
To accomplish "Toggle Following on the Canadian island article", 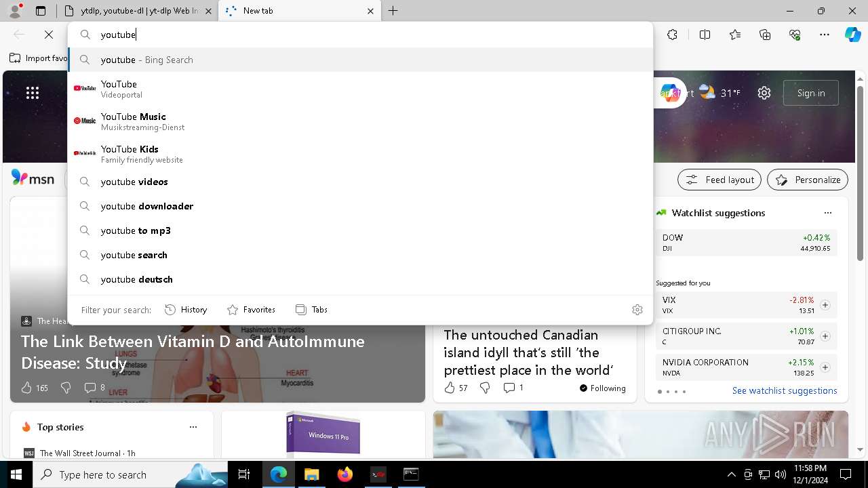I will coord(603,388).
